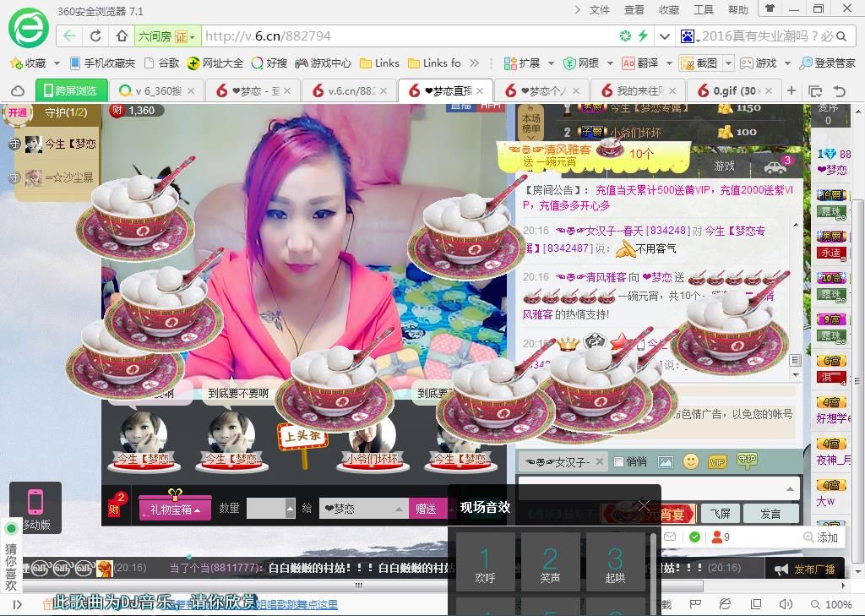Click the search magnifier in the search box
This screenshot has width=865, height=616.
click(x=841, y=36)
